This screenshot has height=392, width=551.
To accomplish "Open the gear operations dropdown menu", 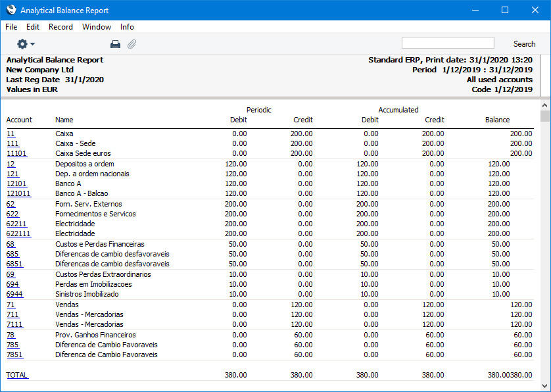I will tap(26, 44).
